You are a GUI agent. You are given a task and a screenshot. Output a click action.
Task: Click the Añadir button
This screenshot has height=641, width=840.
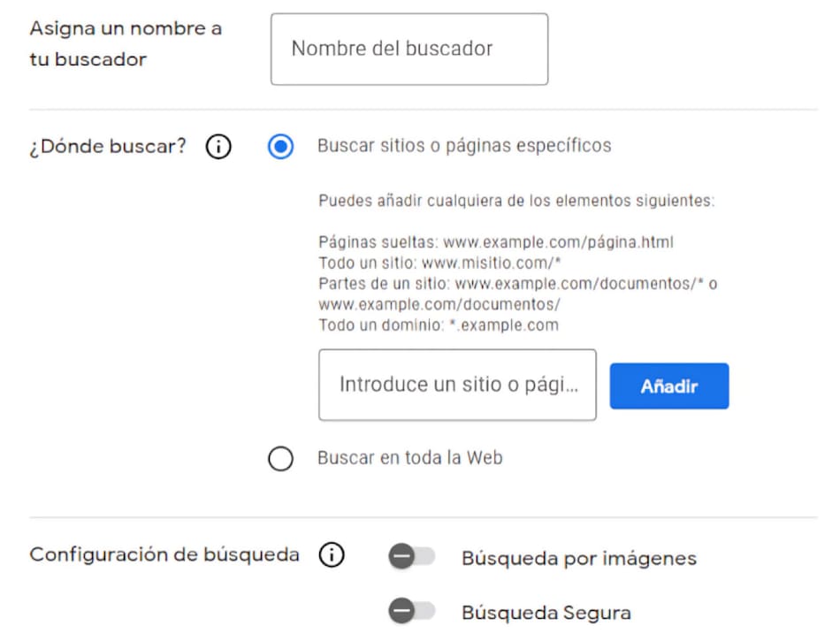(x=668, y=385)
